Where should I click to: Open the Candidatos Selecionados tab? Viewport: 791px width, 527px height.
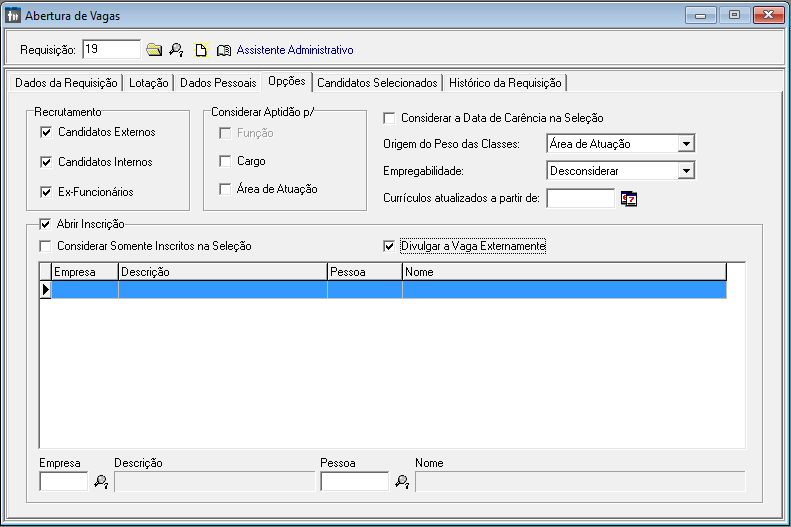(x=377, y=83)
